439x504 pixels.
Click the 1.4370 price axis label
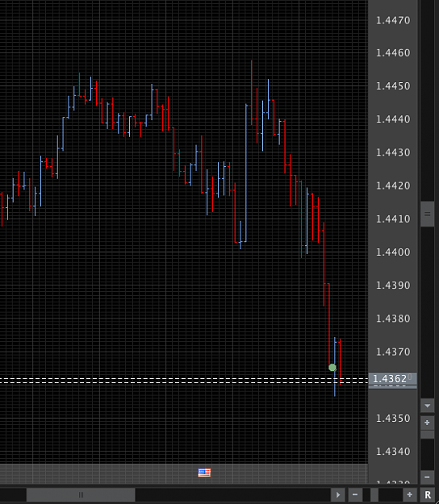[393, 352]
